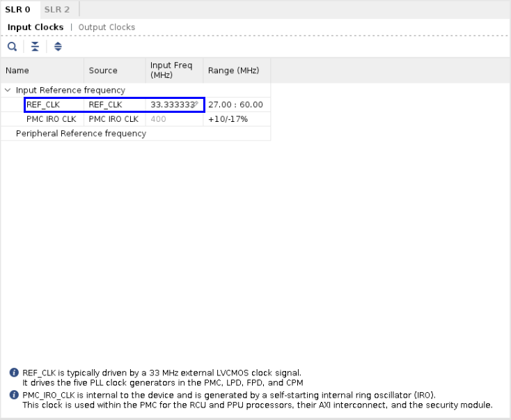
Task: Click the Collapse All toolbar icon
Action: point(35,47)
